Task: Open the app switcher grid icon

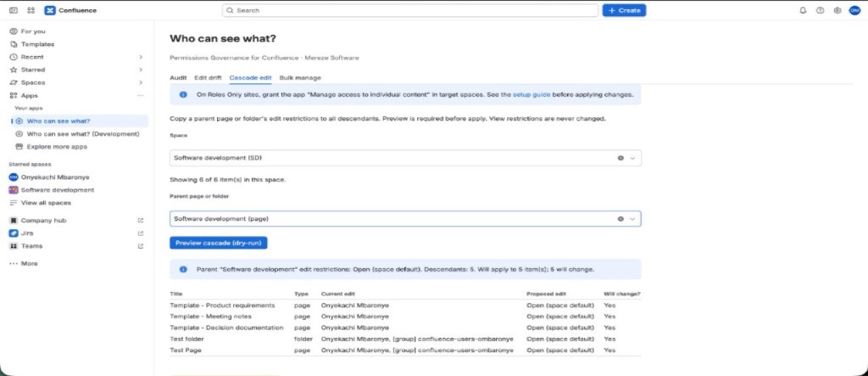Action: (x=31, y=10)
